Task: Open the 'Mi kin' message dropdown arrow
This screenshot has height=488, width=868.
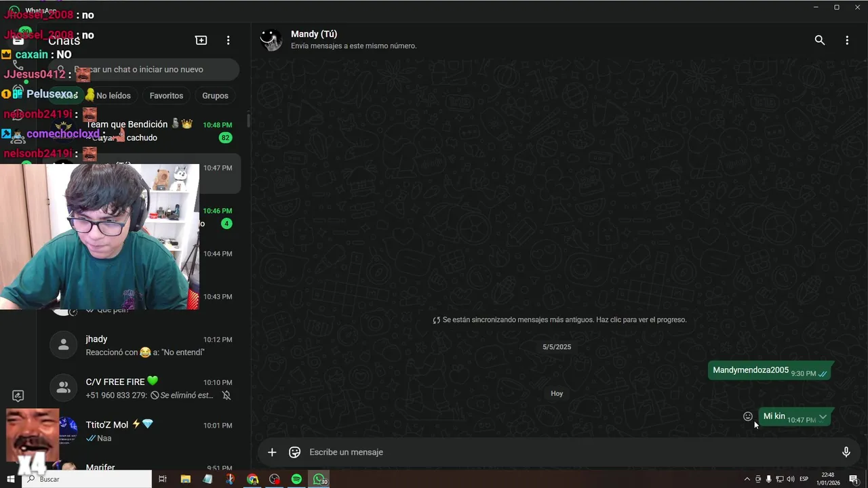Action: [823, 417]
